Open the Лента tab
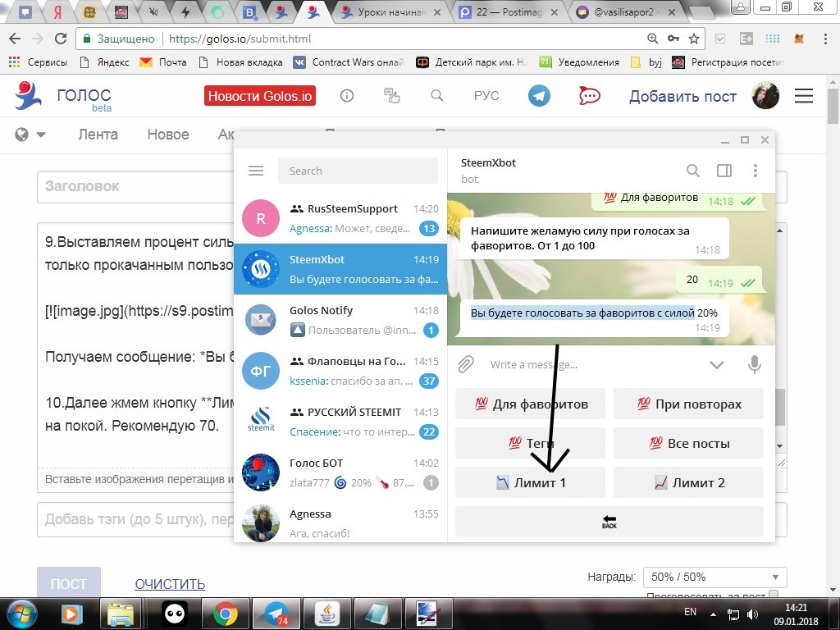 pos(98,135)
